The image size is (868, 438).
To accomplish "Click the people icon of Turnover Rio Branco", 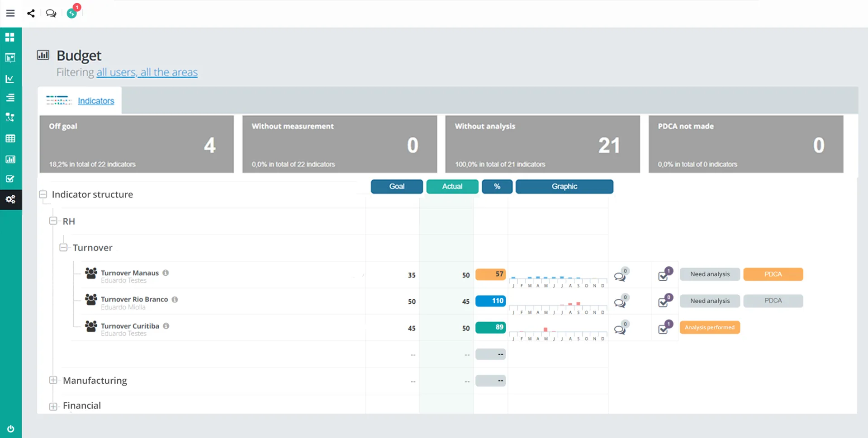I will (91, 300).
